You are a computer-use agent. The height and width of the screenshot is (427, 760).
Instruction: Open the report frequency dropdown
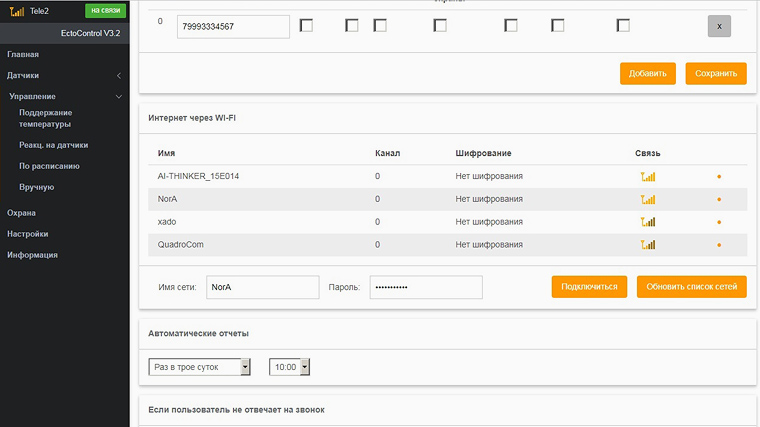(199, 367)
